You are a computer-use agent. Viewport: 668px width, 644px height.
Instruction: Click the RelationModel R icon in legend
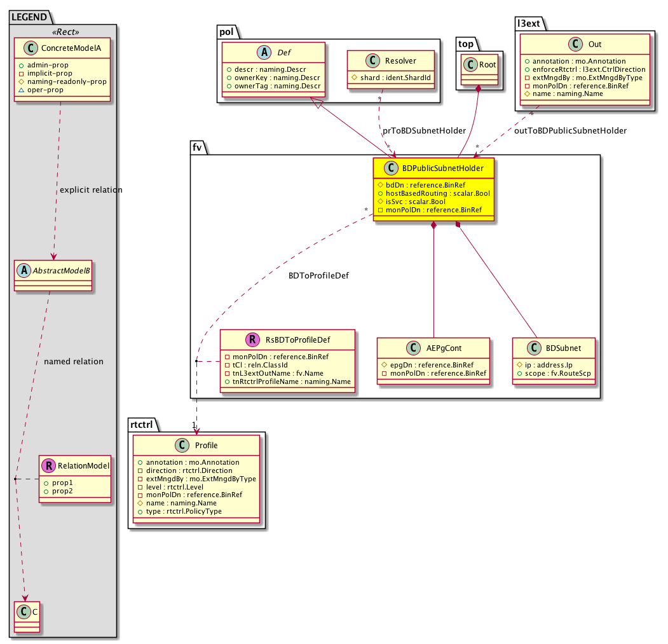(50, 465)
